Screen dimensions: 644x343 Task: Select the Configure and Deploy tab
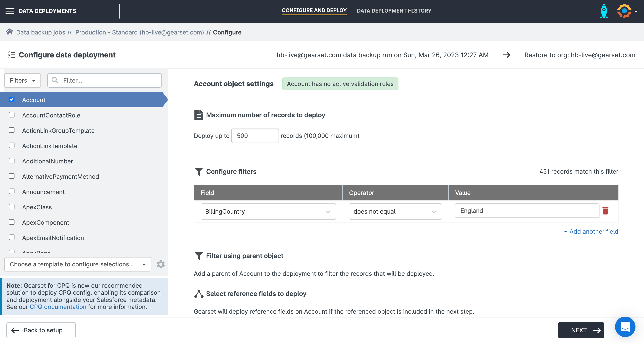(314, 10)
